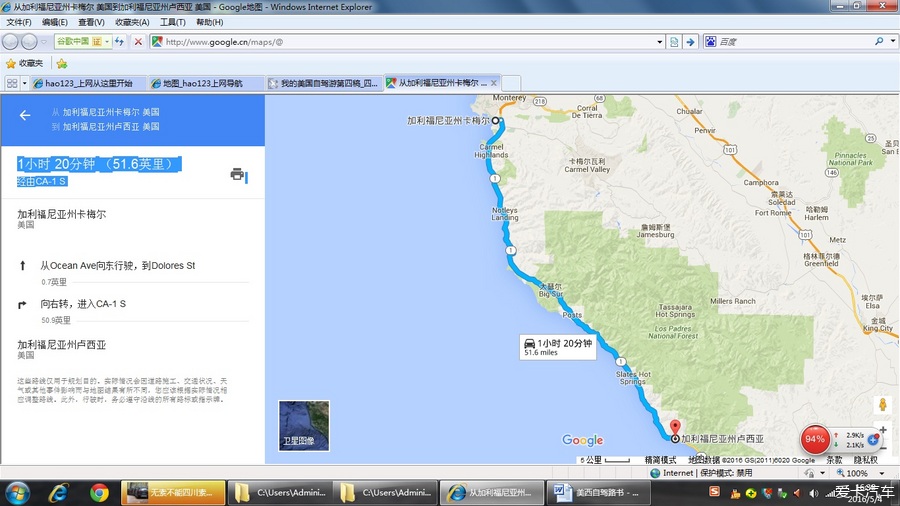Screen dimensions: 900x506
Task: Switch to hao123_上网从这里开始 tab
Action: tap(88, 83)
